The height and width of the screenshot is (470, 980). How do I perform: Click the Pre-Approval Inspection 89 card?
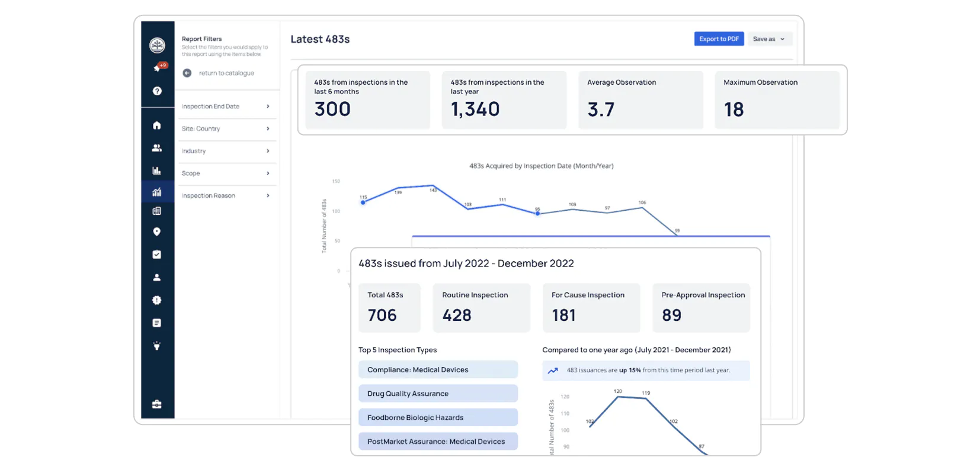(x=701, y=308)
